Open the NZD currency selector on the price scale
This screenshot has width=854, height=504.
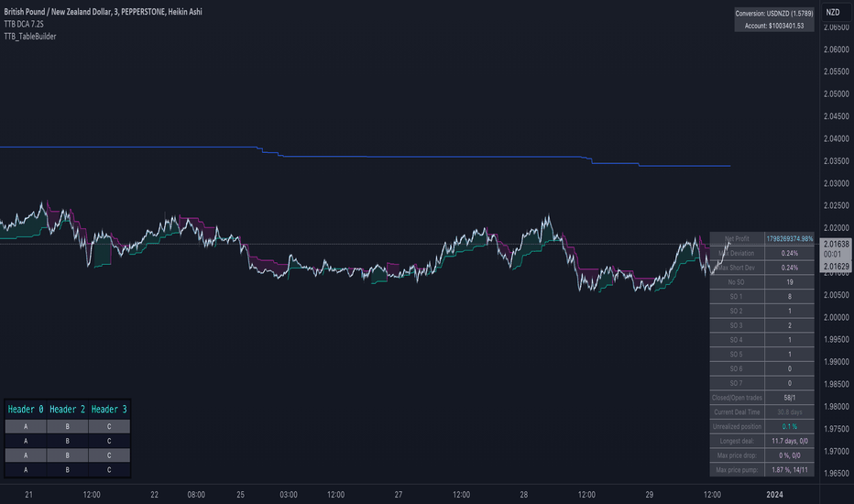[x=836, y=12]
